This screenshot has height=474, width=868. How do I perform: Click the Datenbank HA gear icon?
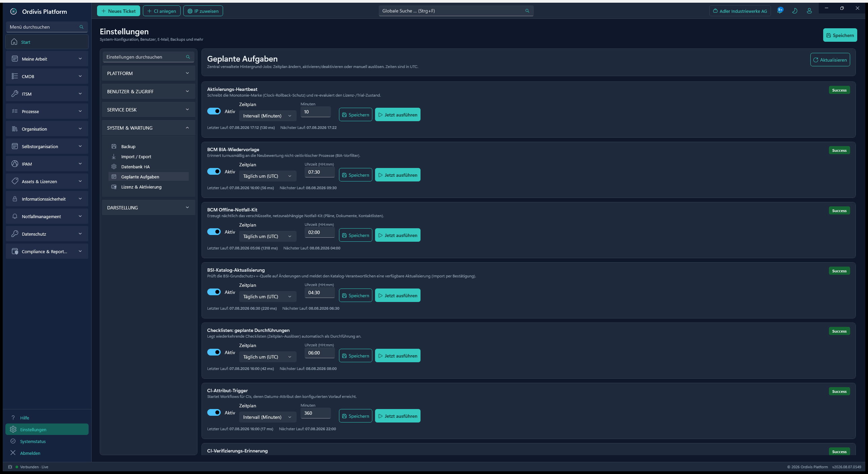click(114, 167)
